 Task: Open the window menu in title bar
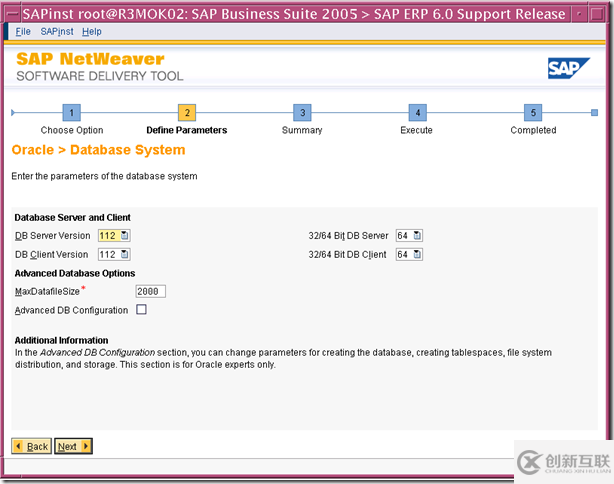click(x=13, y=14)
